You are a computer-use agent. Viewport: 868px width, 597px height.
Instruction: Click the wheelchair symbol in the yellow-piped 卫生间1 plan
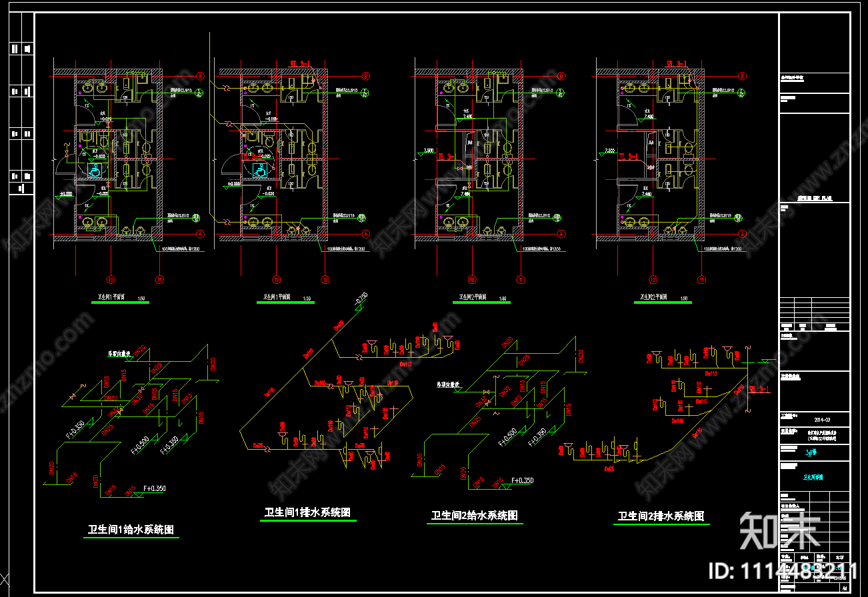[x=261, y=171]
